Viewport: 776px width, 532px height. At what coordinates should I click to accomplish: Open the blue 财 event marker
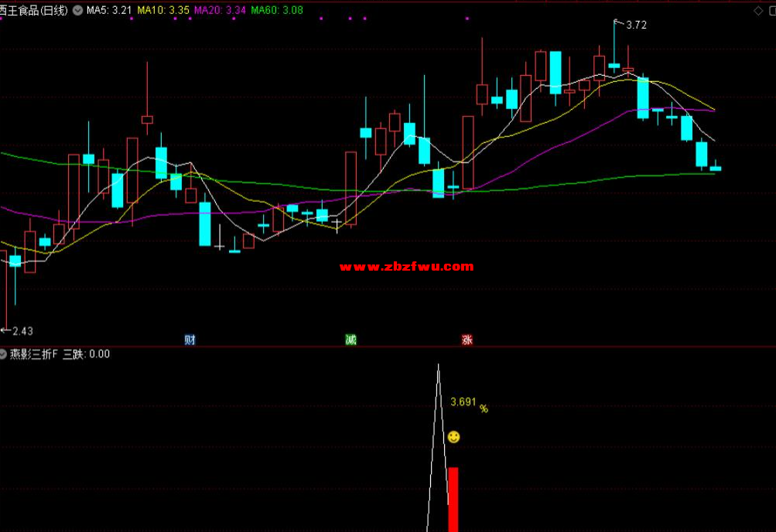190,339
